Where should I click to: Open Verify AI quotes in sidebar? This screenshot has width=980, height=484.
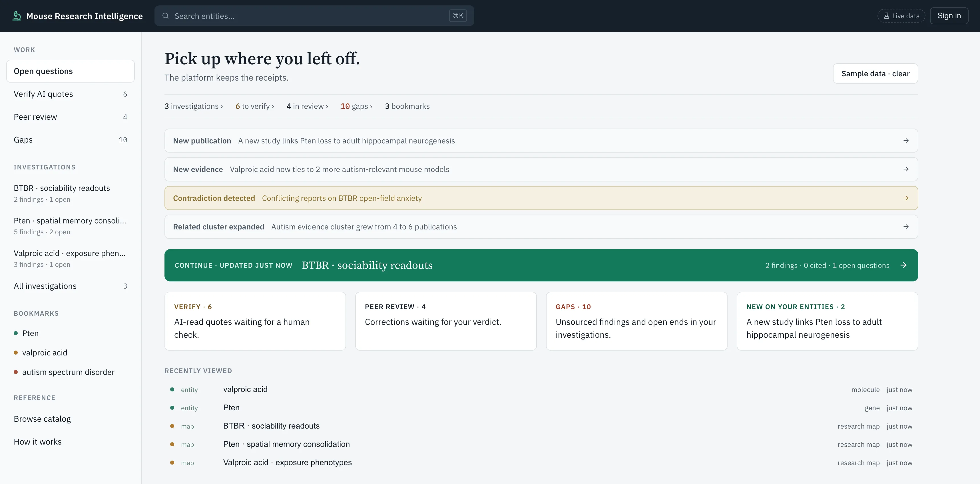[70, 94]
